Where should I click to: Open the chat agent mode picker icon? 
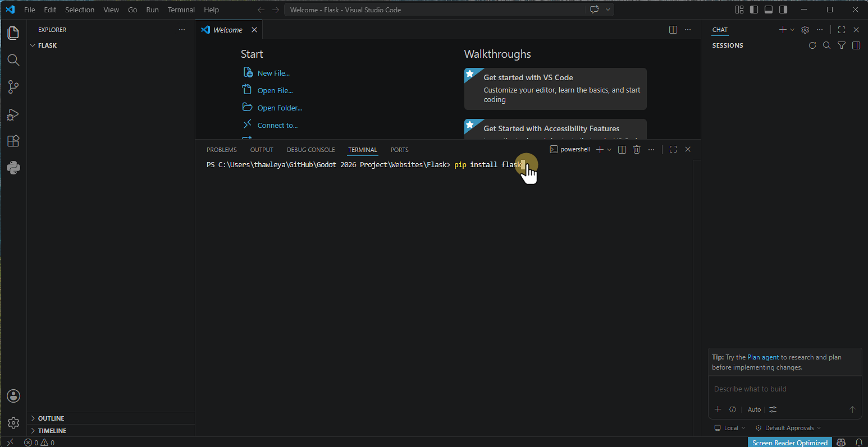(733, 409)
